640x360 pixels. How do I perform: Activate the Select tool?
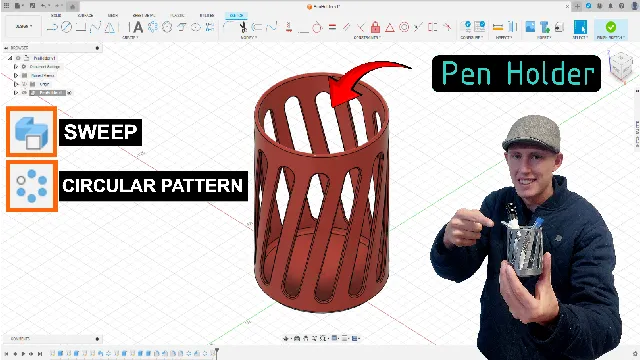click(580, 27)
